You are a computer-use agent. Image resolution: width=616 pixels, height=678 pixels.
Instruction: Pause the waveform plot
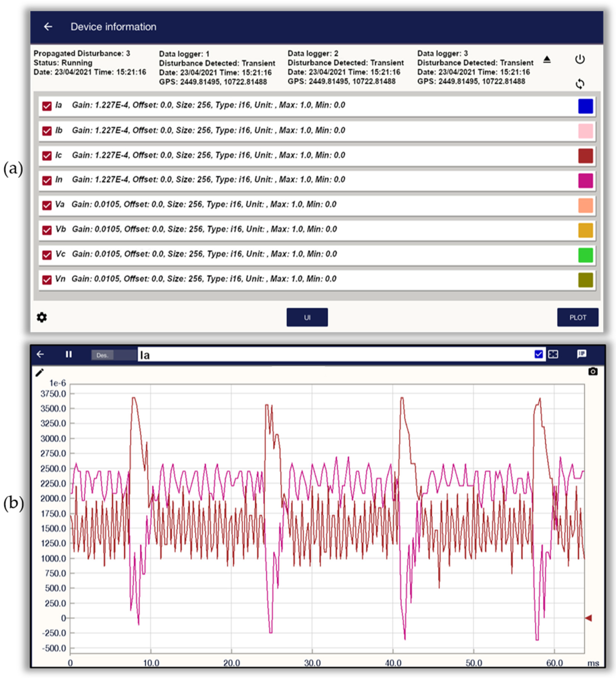pyautogui.click(x=69, y=354)
